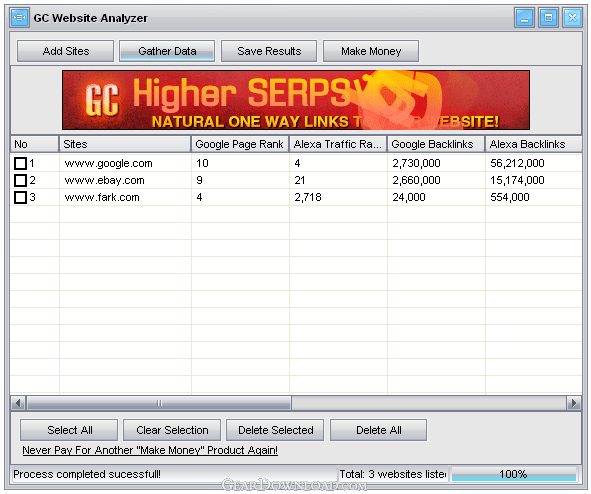Click the Delete Selected button
591x494 pixels.
click(275, 430)
